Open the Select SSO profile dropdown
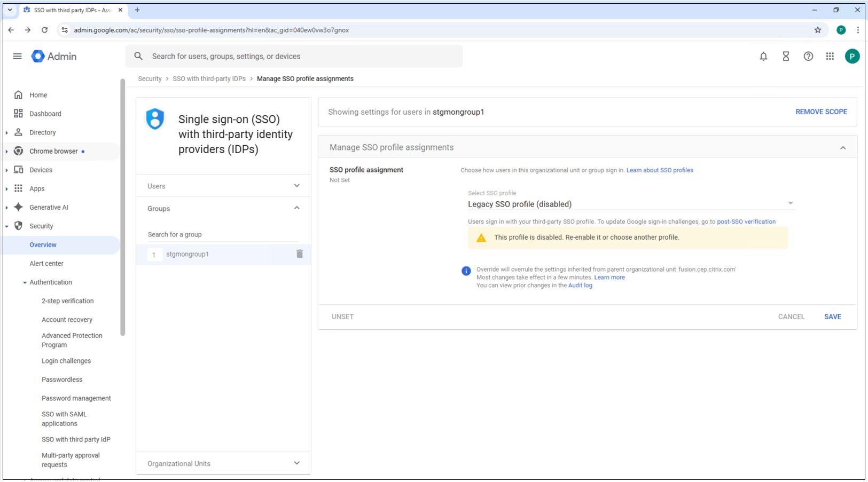The height and width of the screenshot is (482, 868). [x=631, y=204]
